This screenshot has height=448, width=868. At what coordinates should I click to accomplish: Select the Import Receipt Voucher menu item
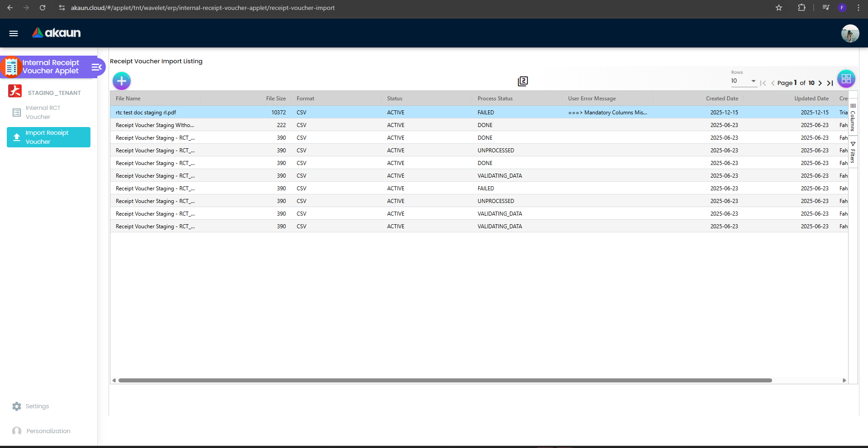click(x=48, y=137)
